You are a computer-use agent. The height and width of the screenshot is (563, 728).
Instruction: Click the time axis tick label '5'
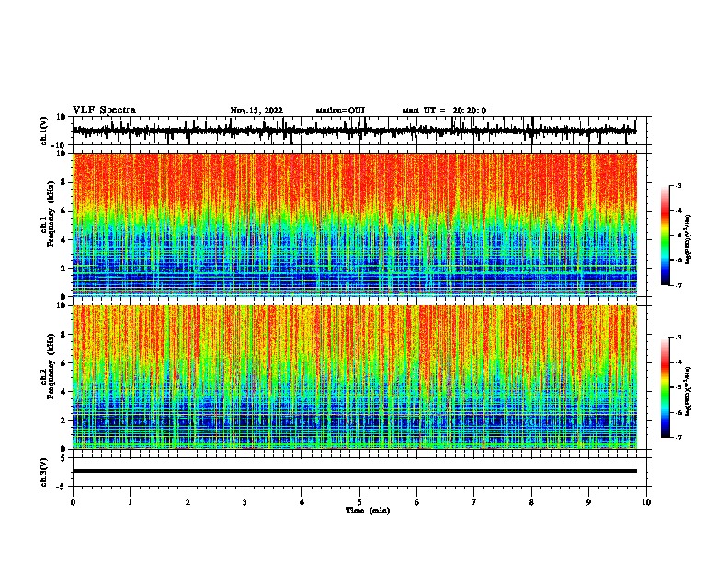pos(359,502)
